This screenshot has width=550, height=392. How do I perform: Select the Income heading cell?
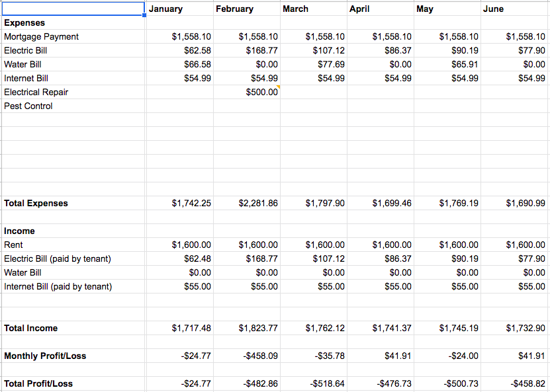click(x=73, y=231)
